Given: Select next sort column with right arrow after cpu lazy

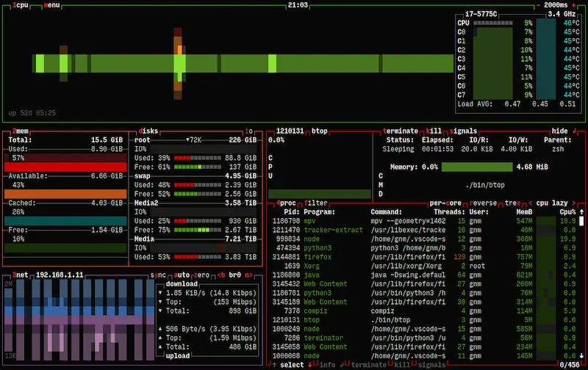Looking at the screenshot, I should pos(574,203).
